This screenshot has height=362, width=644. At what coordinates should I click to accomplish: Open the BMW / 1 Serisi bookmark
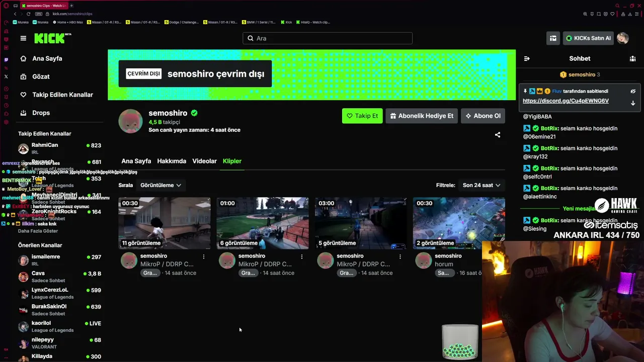(x=259, y=22)
